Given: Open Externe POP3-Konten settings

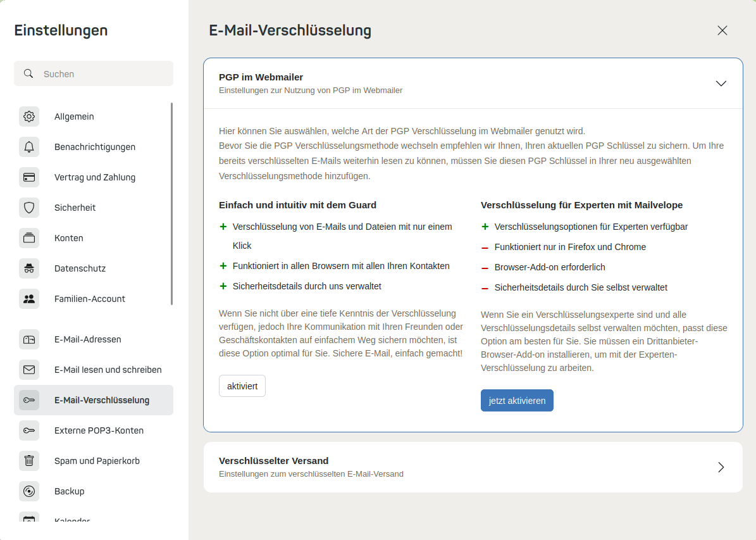Looking at the screenshot, I should (94, 430).
